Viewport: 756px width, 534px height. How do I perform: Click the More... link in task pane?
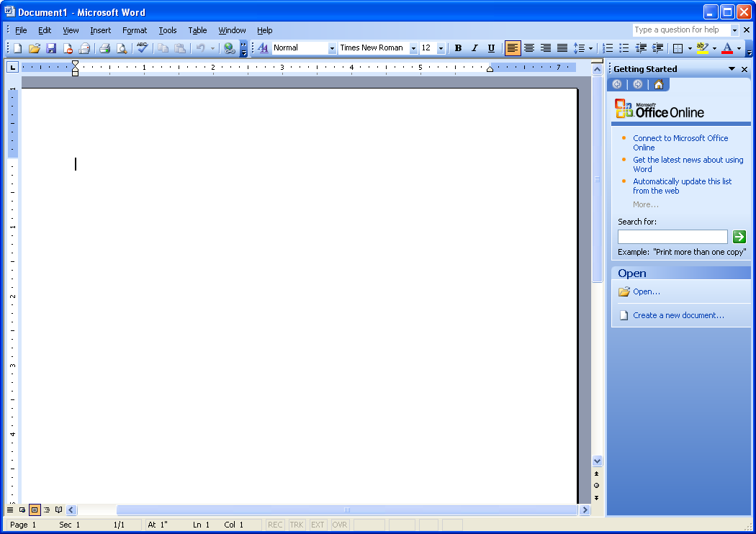pos(646,204)
